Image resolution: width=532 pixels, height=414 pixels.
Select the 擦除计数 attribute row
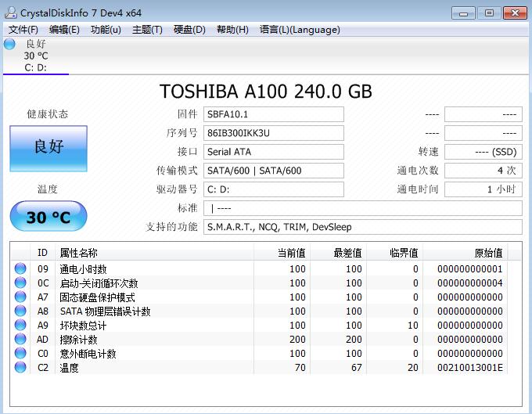[260, 340]
